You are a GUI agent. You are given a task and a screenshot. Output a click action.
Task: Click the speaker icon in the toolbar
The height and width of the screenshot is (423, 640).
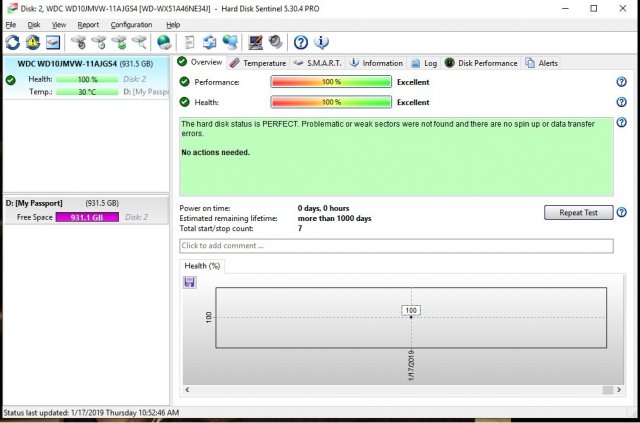coord(275,42)
